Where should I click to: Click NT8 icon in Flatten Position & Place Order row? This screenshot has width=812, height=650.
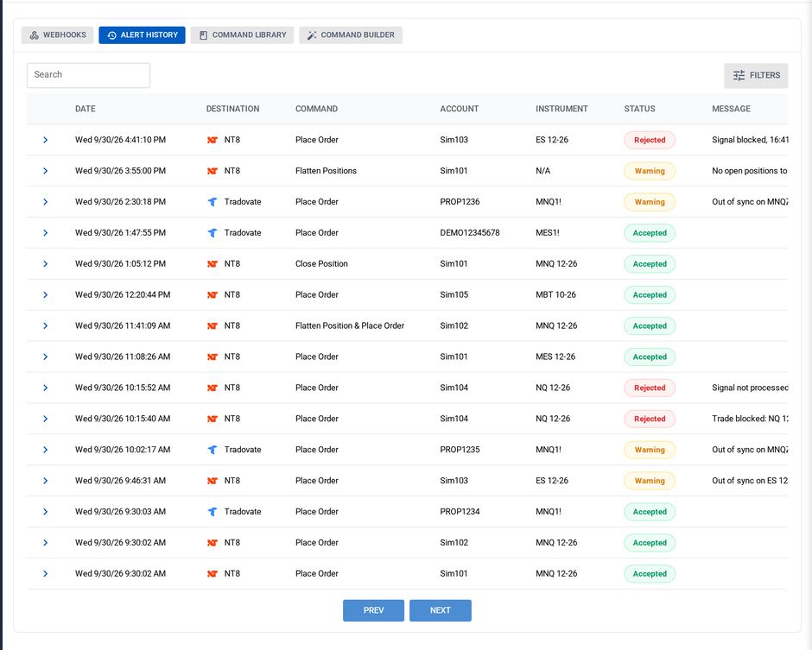pyautogui.click(x=213, y=325)
